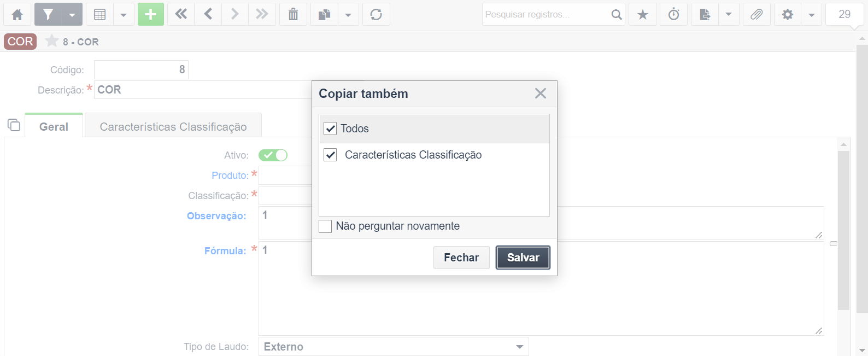
Task: Click the Salvar button
Action: coord(523,258)
